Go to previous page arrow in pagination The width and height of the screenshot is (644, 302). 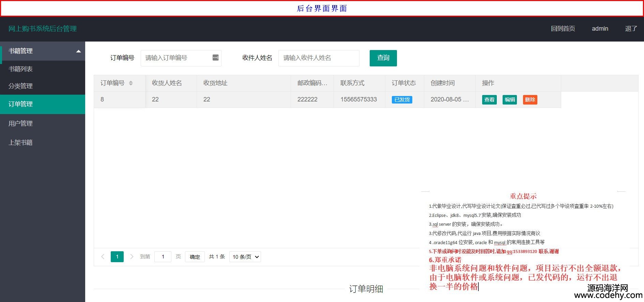pyautogui.click(x=103, y=257)
